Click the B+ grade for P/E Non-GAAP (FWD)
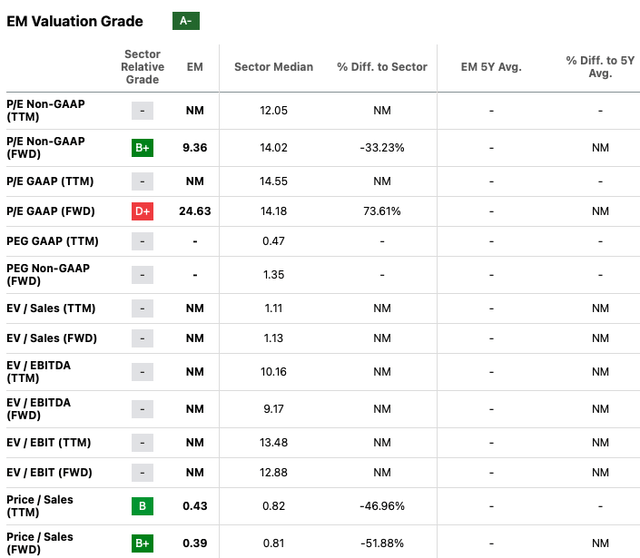 [x=143, y=148]
